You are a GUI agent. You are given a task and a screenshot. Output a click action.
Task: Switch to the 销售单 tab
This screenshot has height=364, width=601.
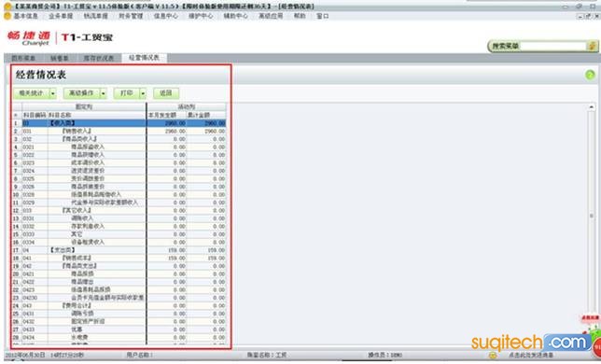tap(60, 58)
